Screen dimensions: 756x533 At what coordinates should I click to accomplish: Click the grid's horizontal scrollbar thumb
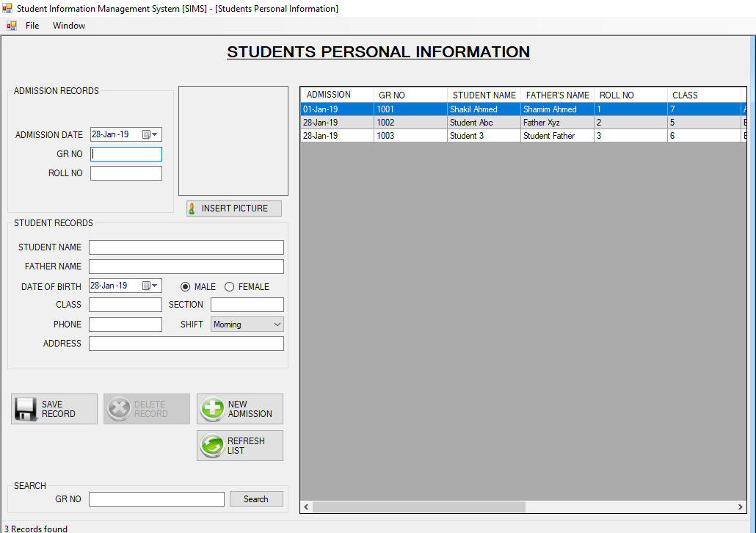[419, 507]
